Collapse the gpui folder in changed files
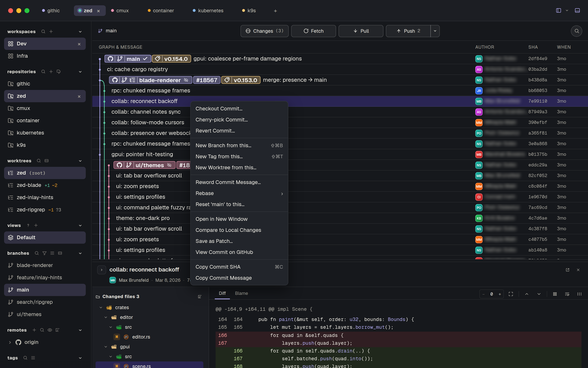Image resolution: width=588 pixels, height=368 pixels. pos(106,347)
